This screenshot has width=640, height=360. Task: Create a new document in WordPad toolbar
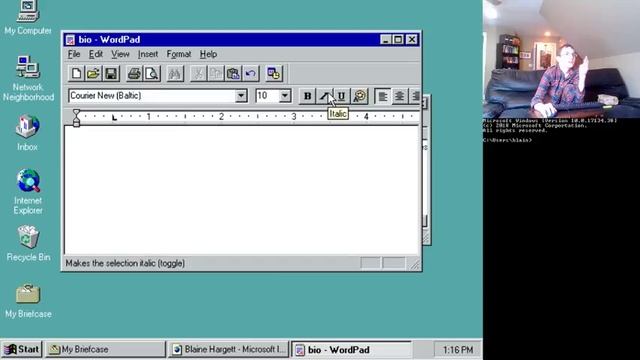tap(76, 74)
